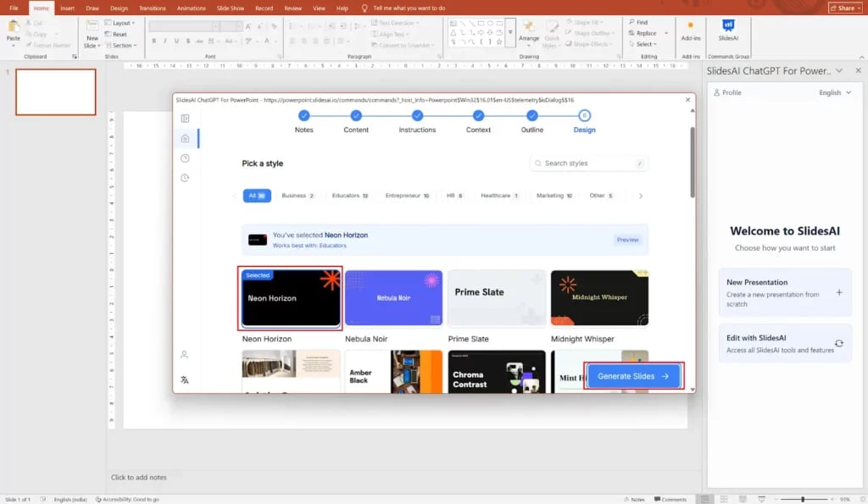
Task: Click the Preview button for Neon Horizon
Action: [x=627, y=240]
